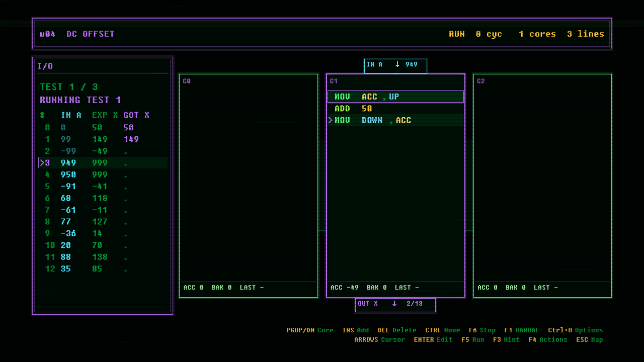Select I/O row 8 with input 77

coord(103,222)
